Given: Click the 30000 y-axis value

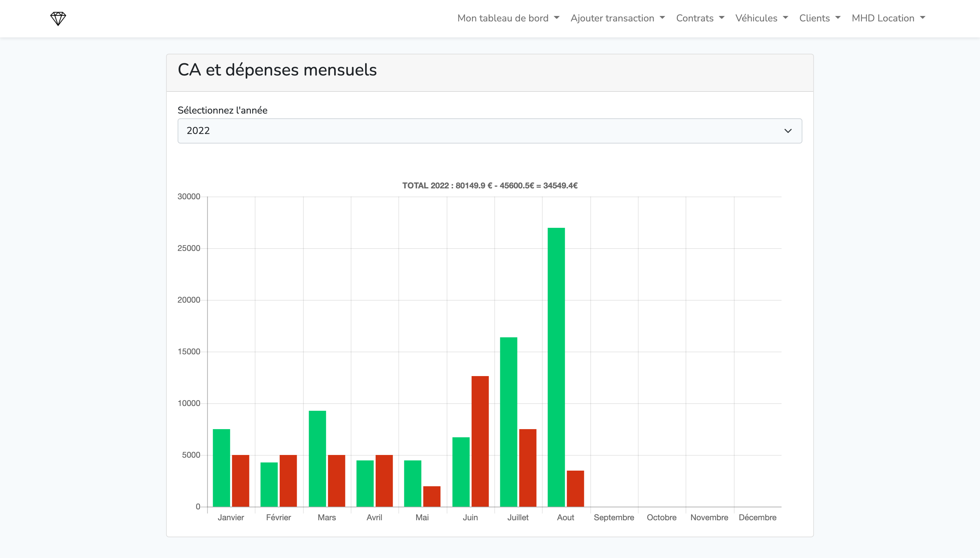Looking at the screenshot, I should pyautogui.click(x=189, y=197).
